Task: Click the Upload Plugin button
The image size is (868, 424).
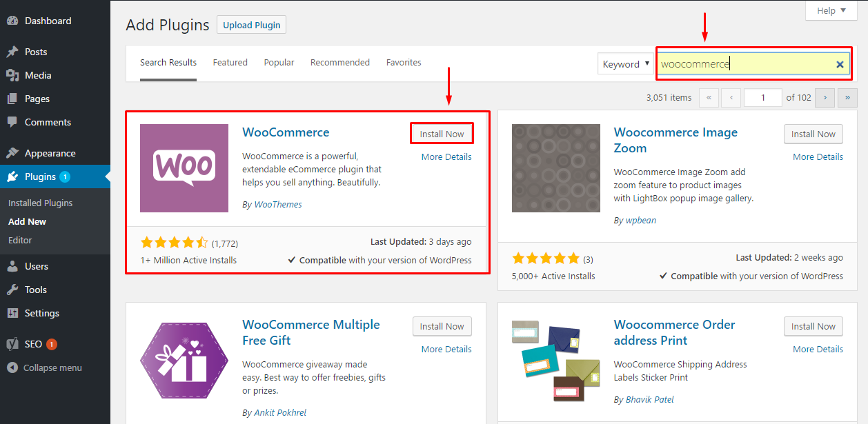Action: tap(252, 25)
